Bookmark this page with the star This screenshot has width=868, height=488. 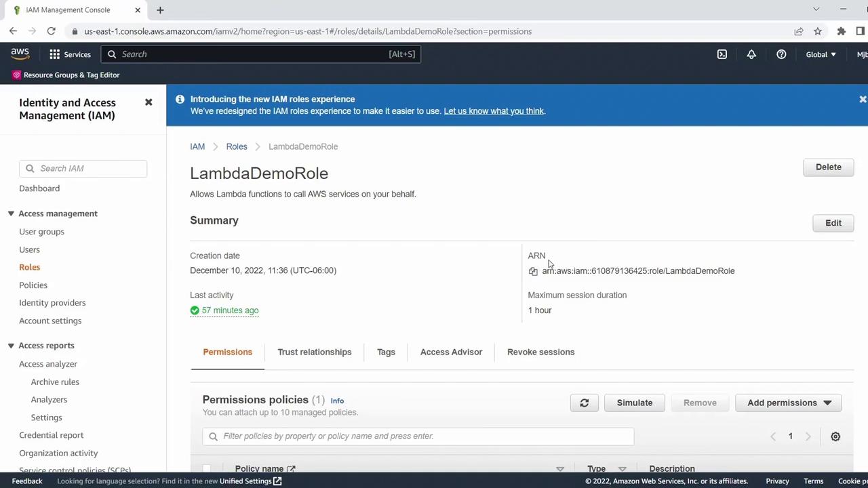(x=818, y=31)
